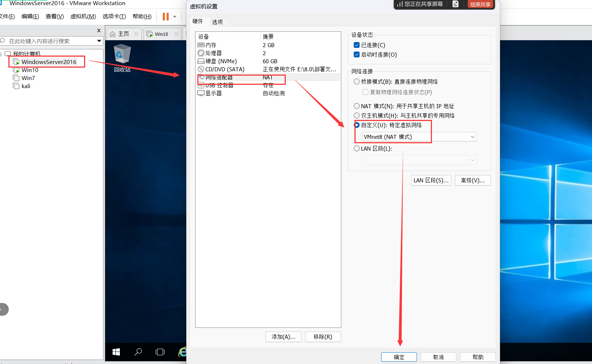The image size is (592, 364).
Task: Click the Win7 VM icon in library
Action: [16, 78]
